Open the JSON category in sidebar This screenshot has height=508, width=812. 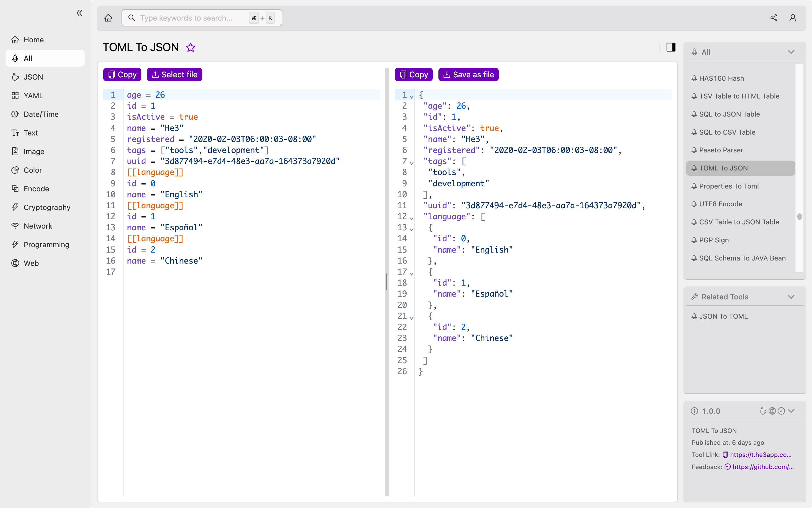click(x=45, y=77)
